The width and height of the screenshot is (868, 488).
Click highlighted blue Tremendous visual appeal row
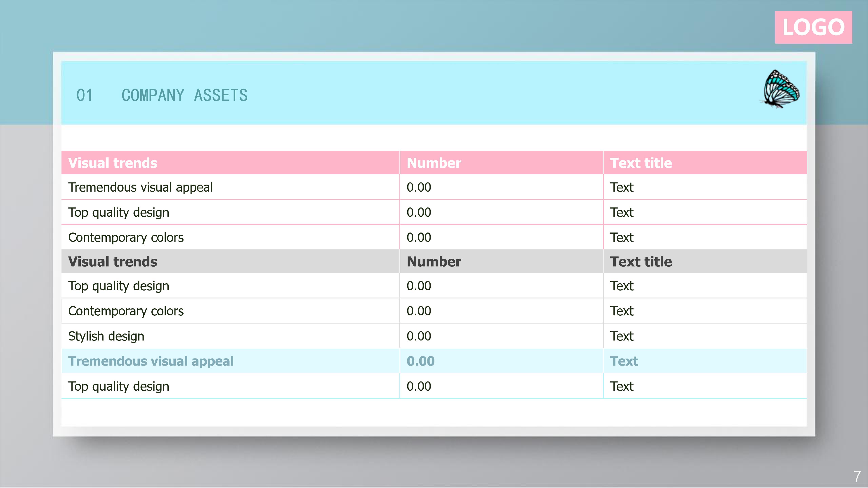(x=151, y=361)
